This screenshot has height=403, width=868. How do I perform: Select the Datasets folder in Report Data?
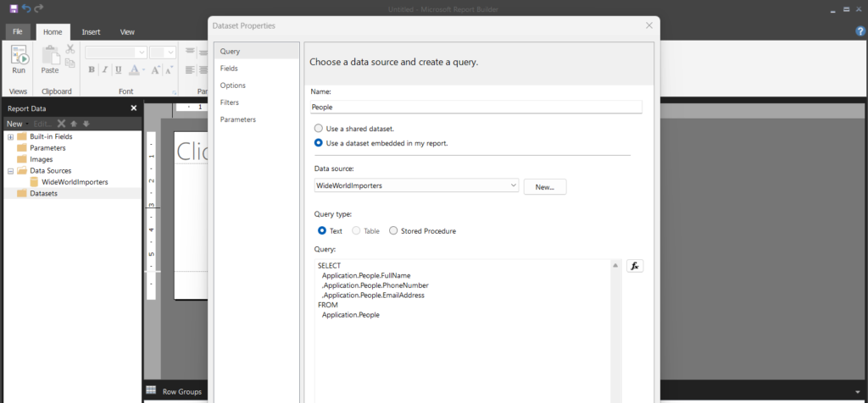(37, 194)
